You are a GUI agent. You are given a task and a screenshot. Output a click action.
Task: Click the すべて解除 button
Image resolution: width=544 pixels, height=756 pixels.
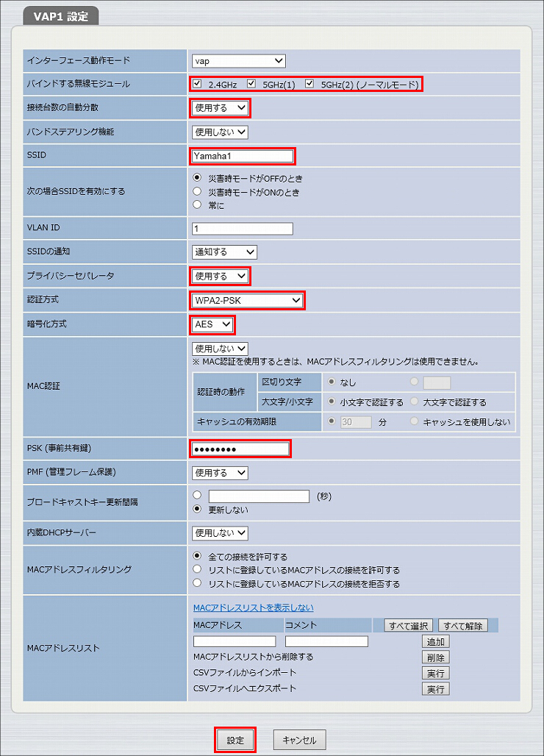pyautogui.click(x=463, y=625)
